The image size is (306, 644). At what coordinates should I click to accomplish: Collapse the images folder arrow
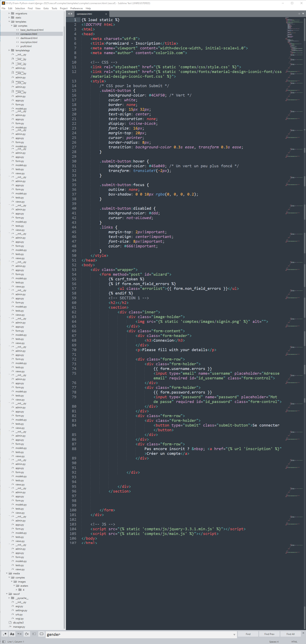[12, 582]
